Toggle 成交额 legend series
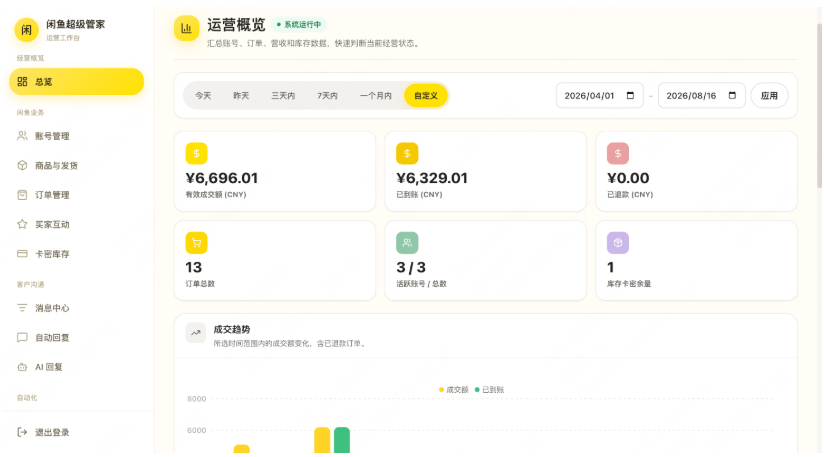 point(454,390)
